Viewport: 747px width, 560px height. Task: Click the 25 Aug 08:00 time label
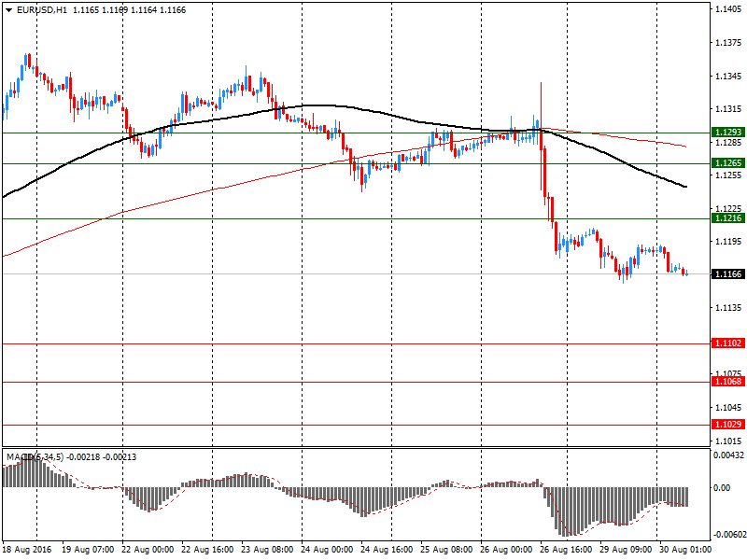point(446,550)
